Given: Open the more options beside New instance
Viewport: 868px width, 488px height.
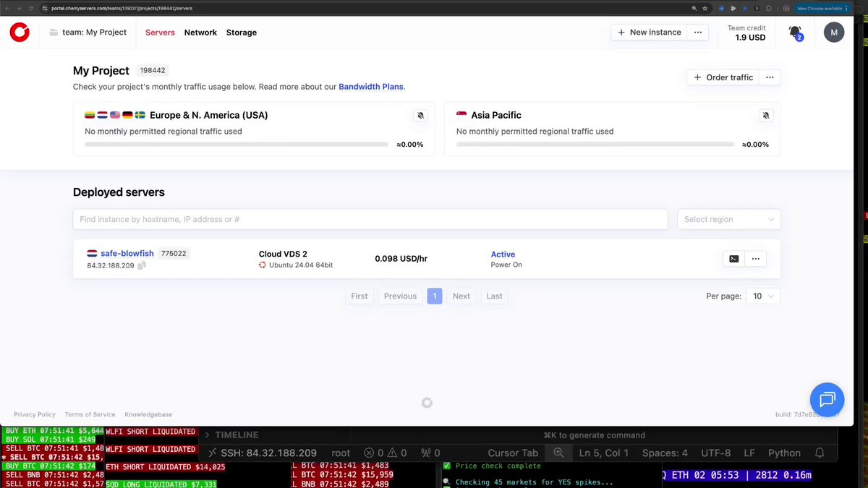Looking at the screenshot, I should pyautogui.click(x=697, y=32).
